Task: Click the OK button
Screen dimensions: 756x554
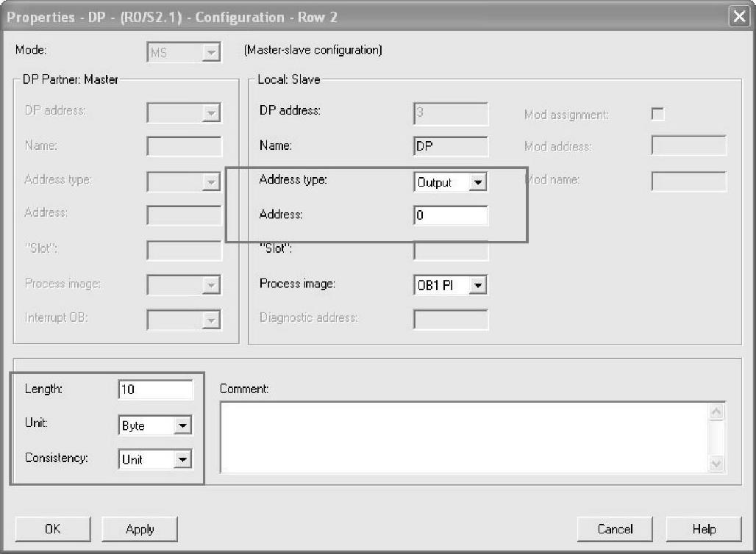Action: click(52, 529)
